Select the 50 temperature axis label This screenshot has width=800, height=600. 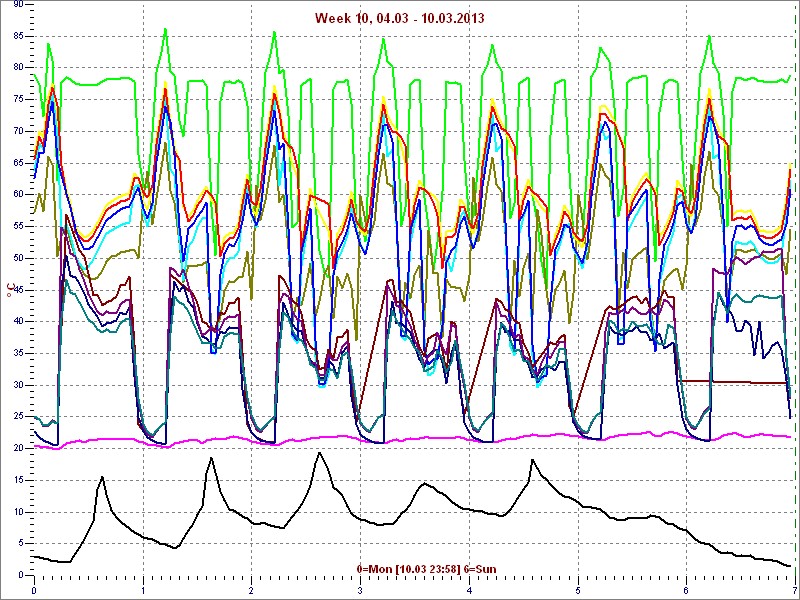(x=18, y=258)
